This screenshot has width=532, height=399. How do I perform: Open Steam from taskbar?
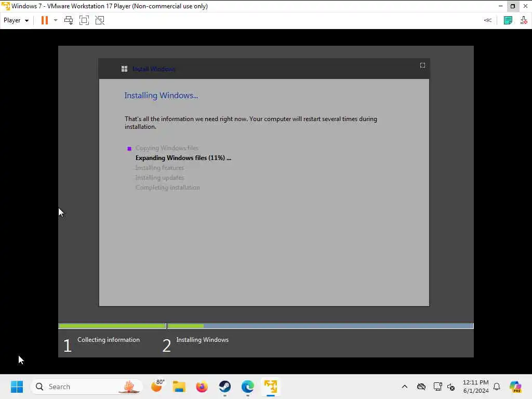224,387
